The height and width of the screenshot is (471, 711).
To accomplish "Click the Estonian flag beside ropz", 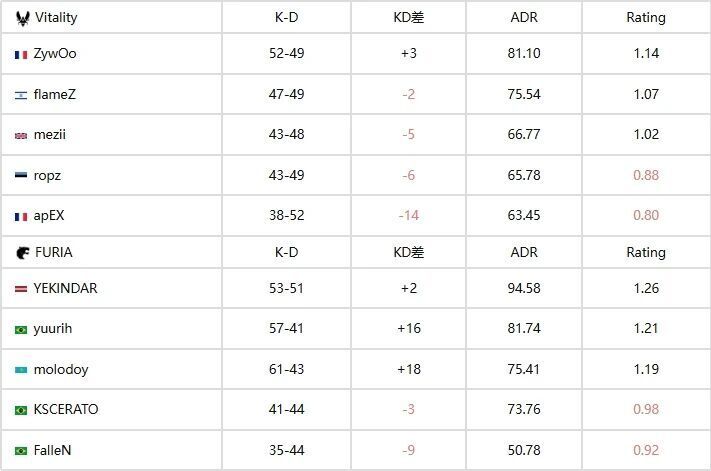I will [21, 176].
